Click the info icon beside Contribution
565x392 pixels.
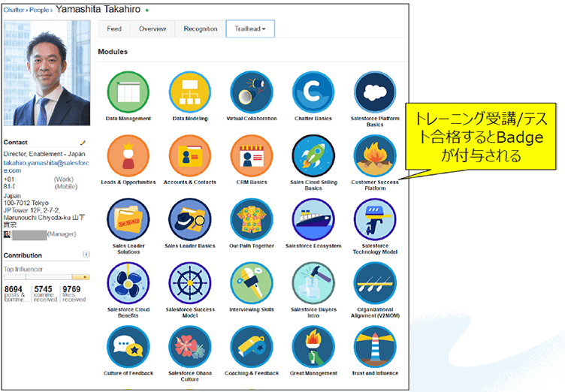(x=86, y=255)
